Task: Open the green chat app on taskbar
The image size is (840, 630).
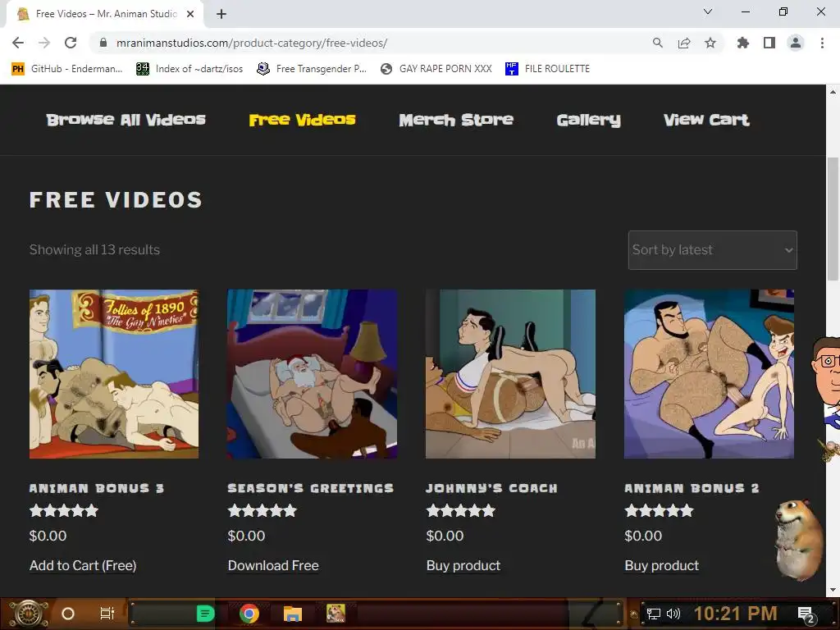Action: [205, 614]
